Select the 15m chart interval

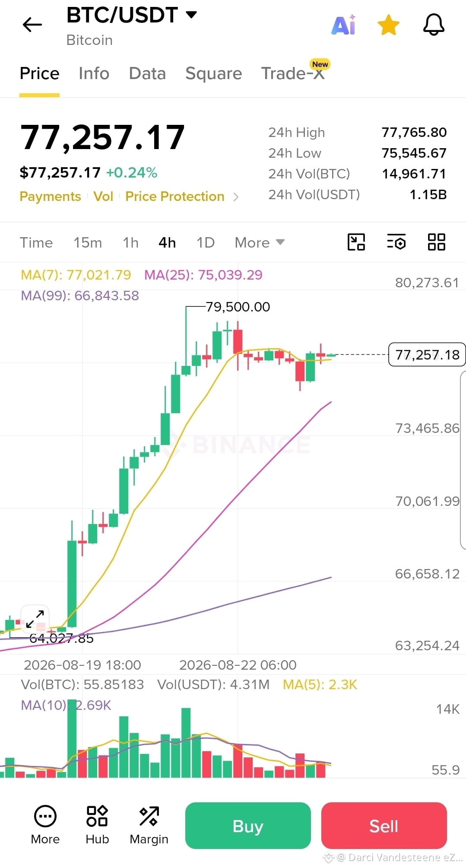click(x=88, y=242)
